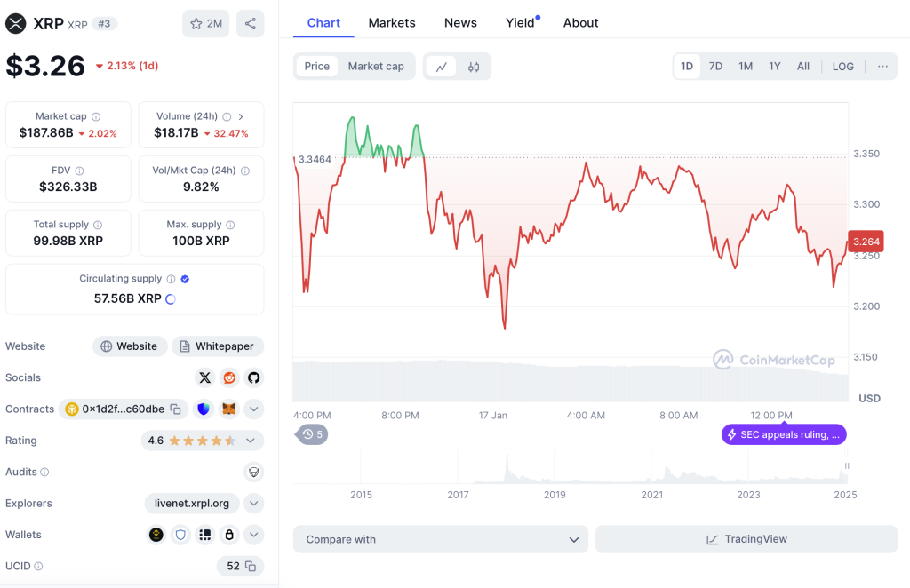The image size is (910, 588).
Task: Open the 5 historical events badge
Action: coord(313,434)
